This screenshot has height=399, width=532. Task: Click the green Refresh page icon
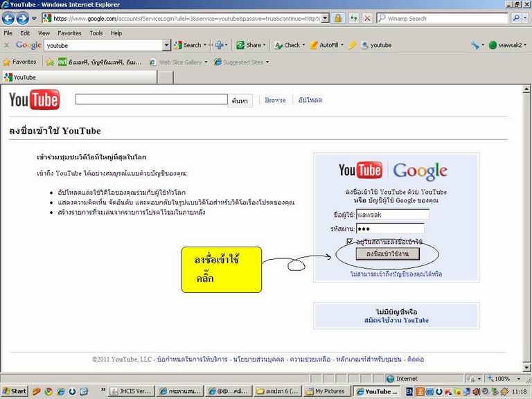pos(354,18)
